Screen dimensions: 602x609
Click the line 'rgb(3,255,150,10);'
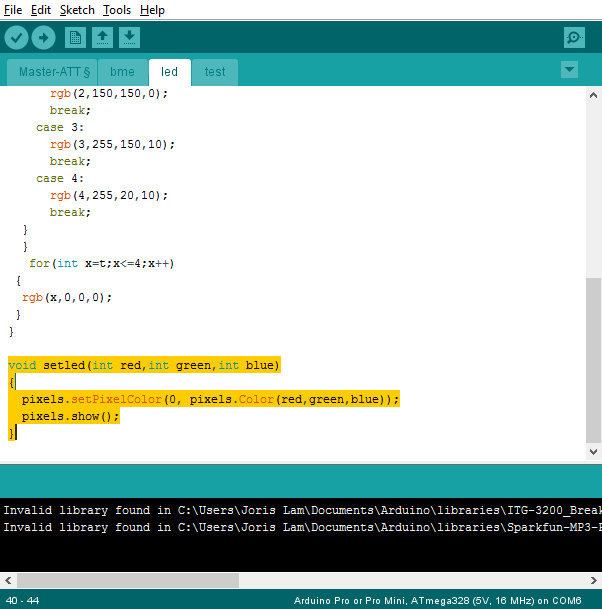[x=112, y=144]
